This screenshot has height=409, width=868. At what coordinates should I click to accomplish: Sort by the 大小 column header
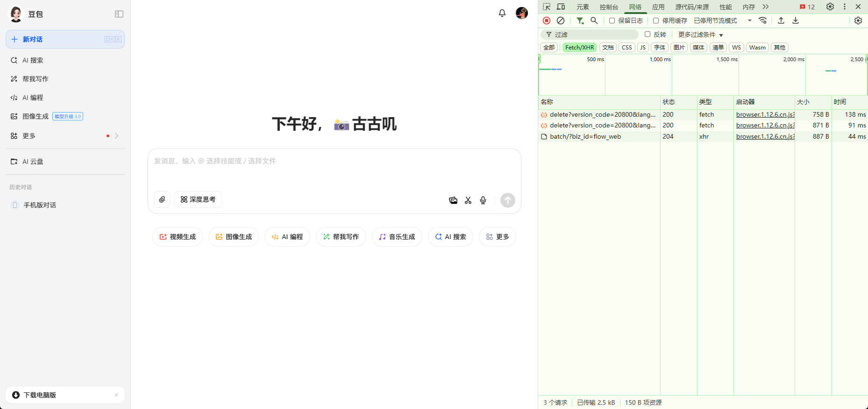point(813,102)
